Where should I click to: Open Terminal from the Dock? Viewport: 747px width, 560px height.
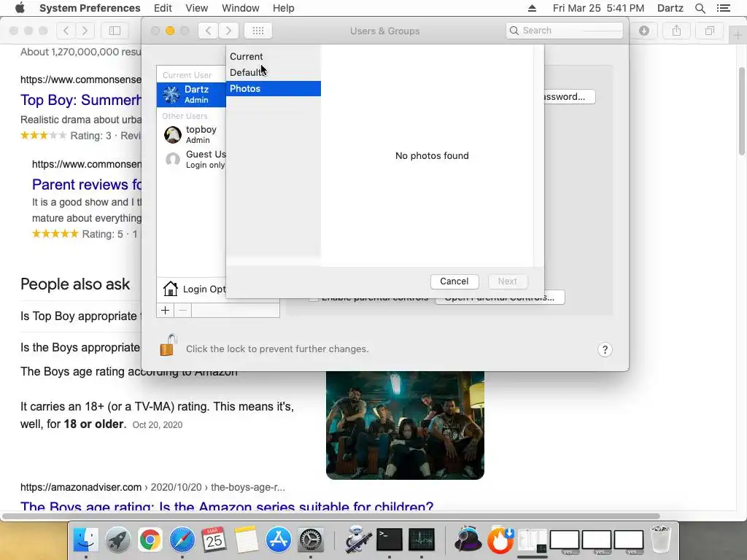390,540
